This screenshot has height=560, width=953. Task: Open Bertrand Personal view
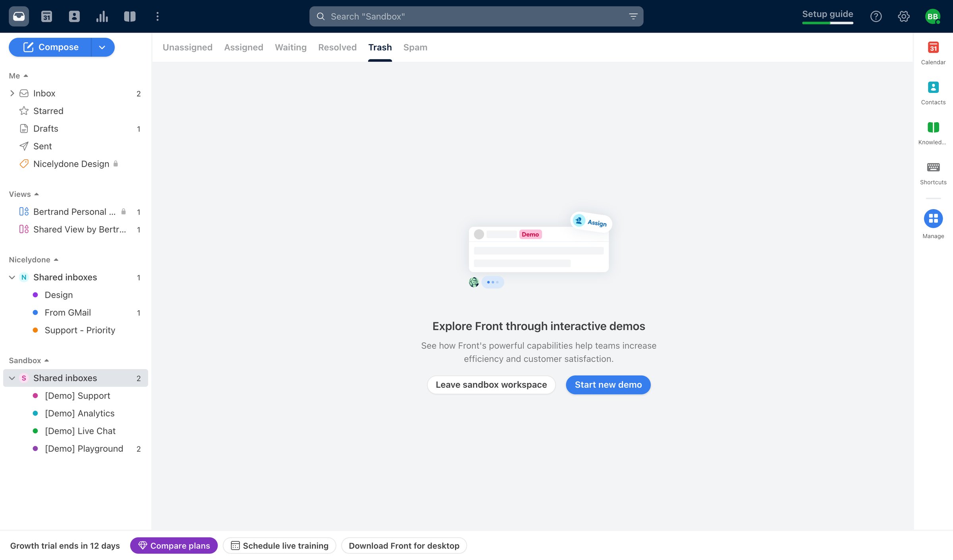(75, 212)
